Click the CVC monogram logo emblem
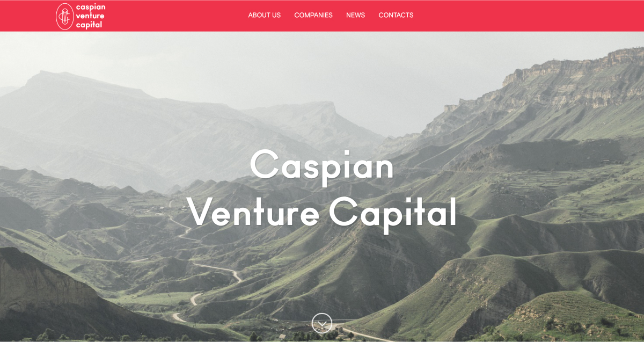644x342 pixels. point(65,16)
